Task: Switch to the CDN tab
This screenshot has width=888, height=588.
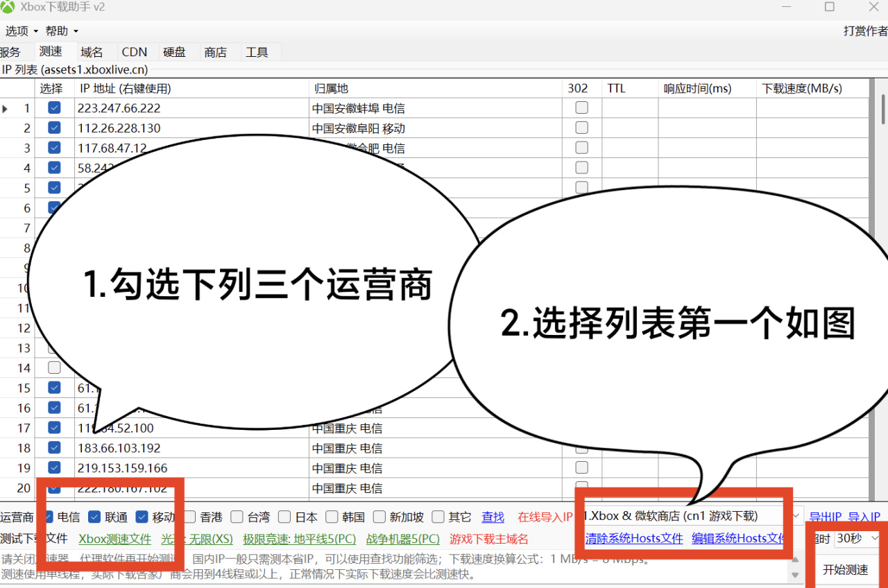Action: click(x=134, y=52)
